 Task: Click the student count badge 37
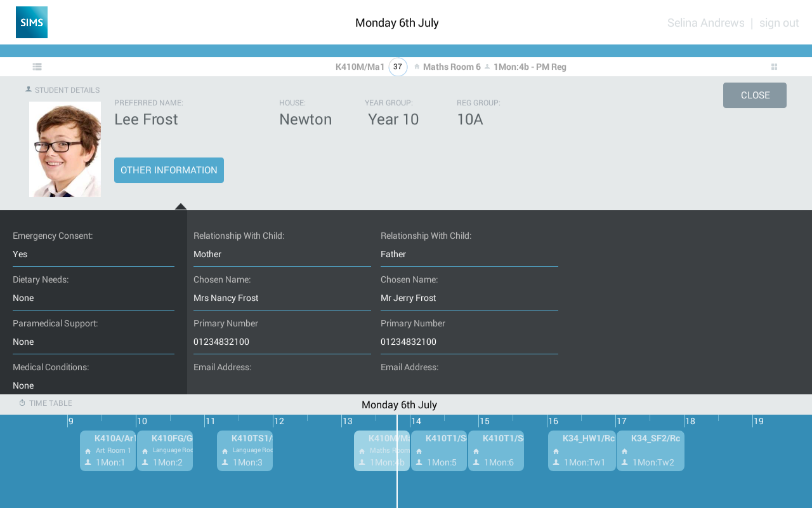coord(398,67)
